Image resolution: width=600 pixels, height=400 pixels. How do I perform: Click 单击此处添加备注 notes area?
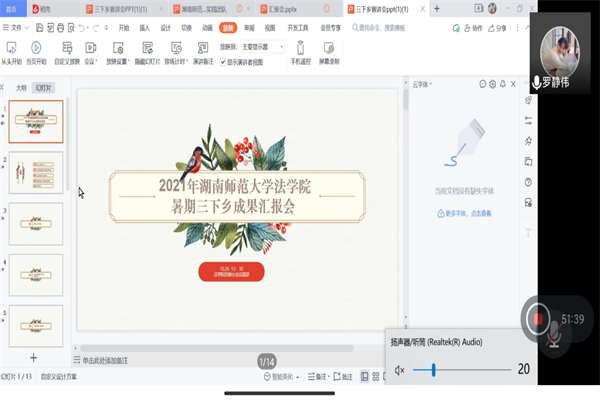(x=105, y=360)
